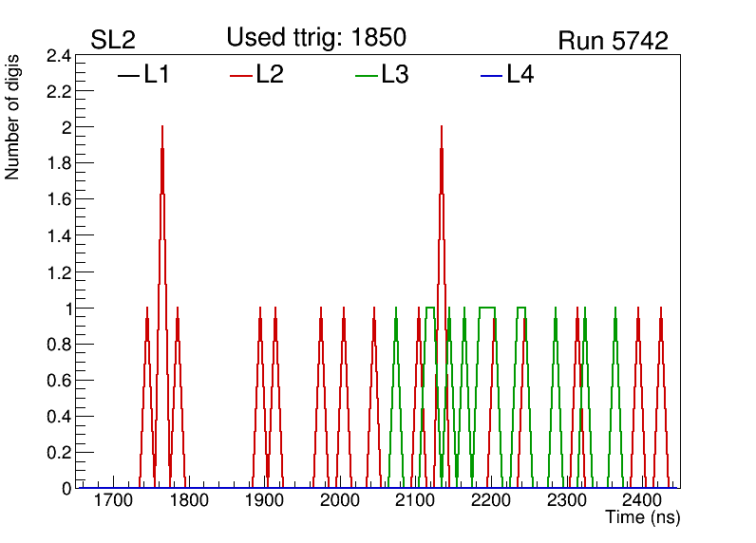Select the L3 legend label text
The image size is (756, 543).
coord(395,75)
